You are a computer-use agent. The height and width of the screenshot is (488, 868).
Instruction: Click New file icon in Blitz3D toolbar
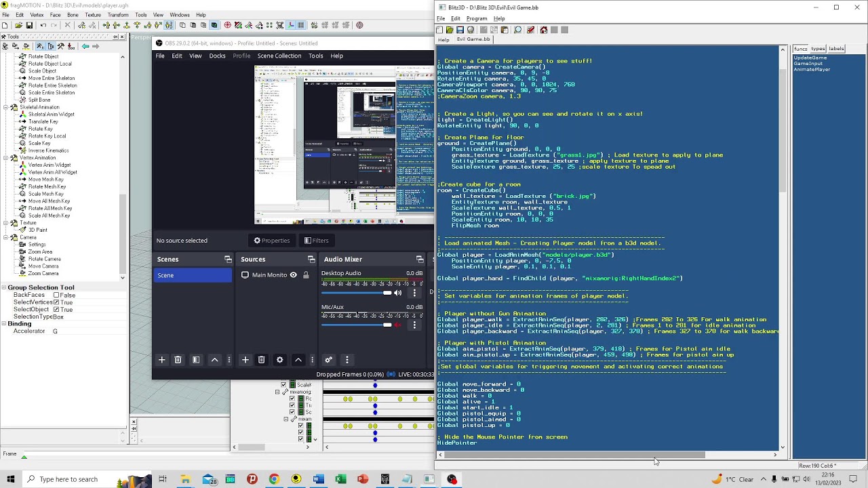(439, 30)
